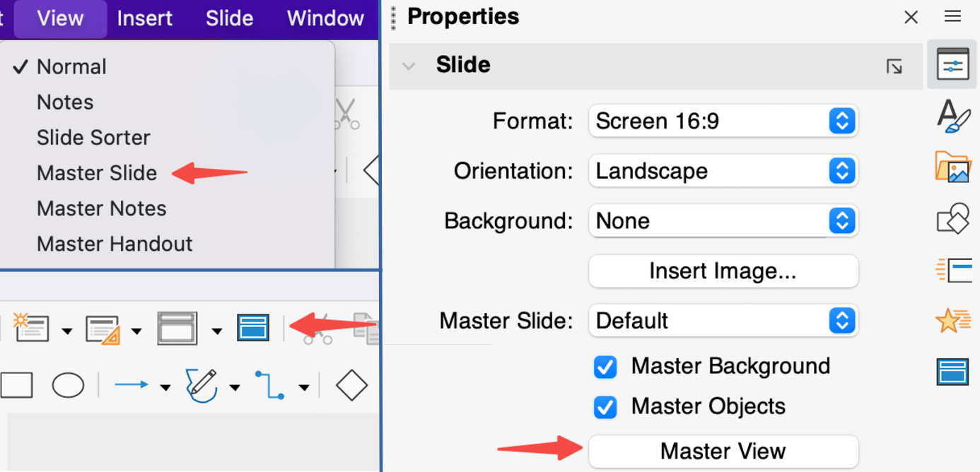The width and height of the screenshot is (980, 472).
Task: Toggle the Master Objects checkbox
Action: click(x=605, y=407)
